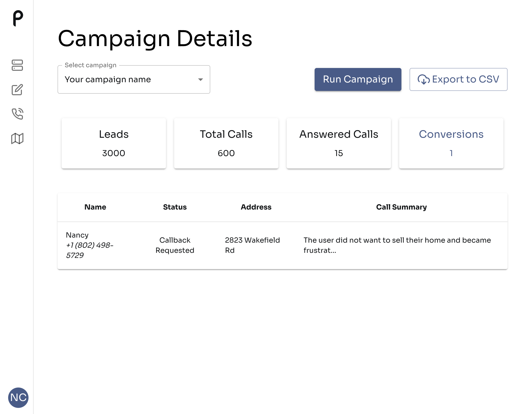This screenshot has height=414, width=532.
Task: Click the Address column header
Action: click(x=256, y=207)
